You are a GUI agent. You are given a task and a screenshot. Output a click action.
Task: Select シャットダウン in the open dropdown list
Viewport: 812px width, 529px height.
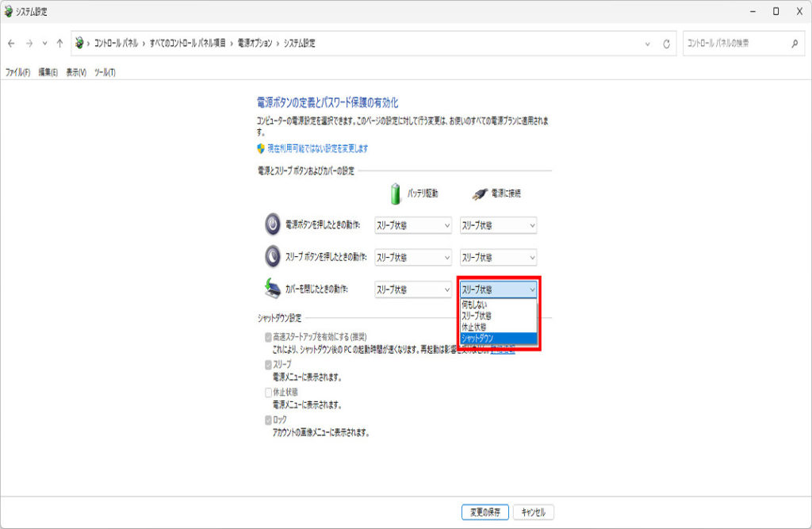(x=498, y=339)
